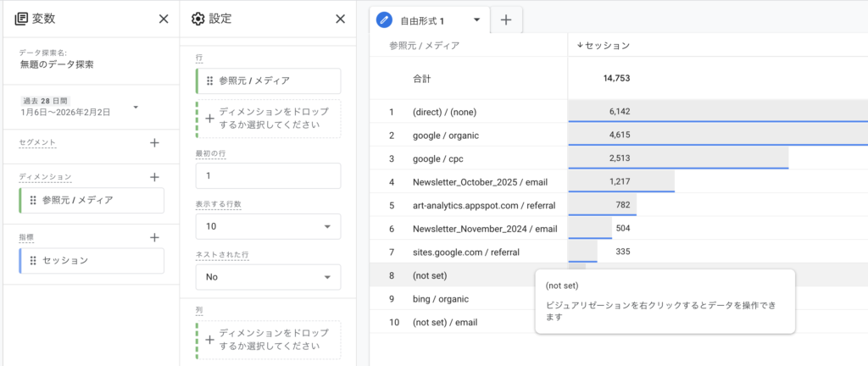Click the 4,615 sessions value
Screen dimensions: 868x366
coord(620,135)
